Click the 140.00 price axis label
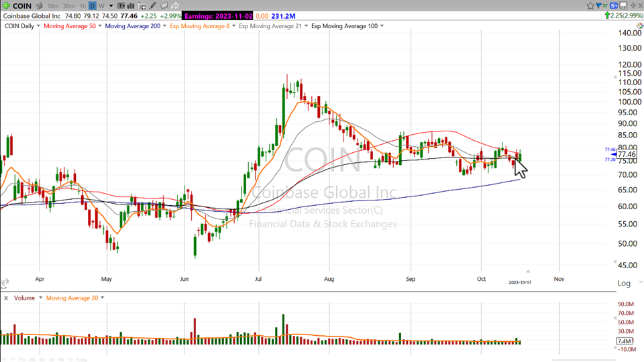Image resolution: width=644 pixels, height=362 pixels. tap(630, 34)
